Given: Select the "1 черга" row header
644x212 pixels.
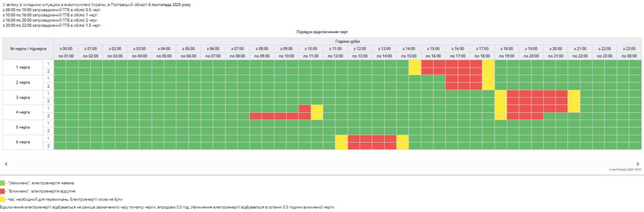Looking at the screenshot, I should point(23,67).
